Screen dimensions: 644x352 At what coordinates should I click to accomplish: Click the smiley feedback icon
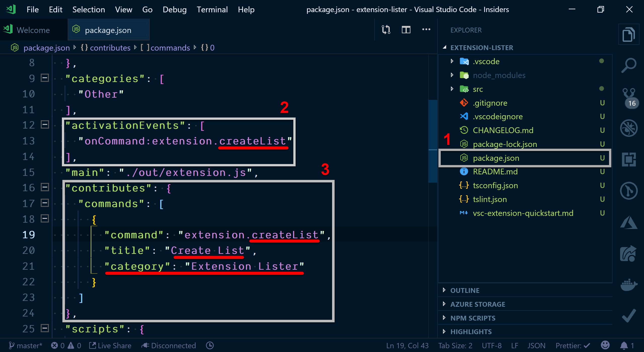coord(605,345)
